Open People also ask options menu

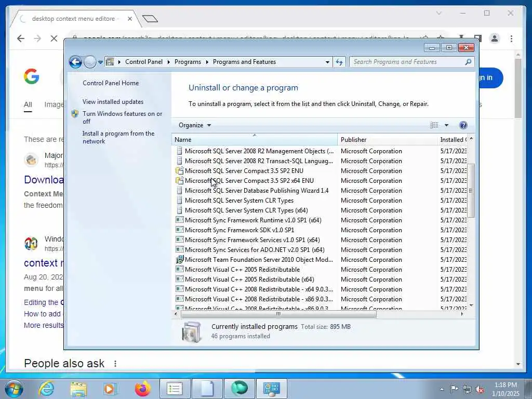coord(115,363)
